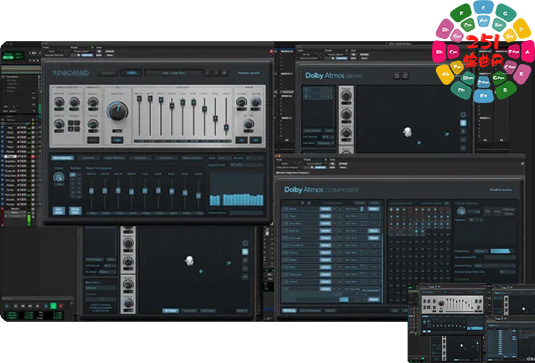This screenshot has height=363, width=535.
Task: Open the Fiedler audio link in Dolby Atmos Composer
Action: (x=501, y=190)
